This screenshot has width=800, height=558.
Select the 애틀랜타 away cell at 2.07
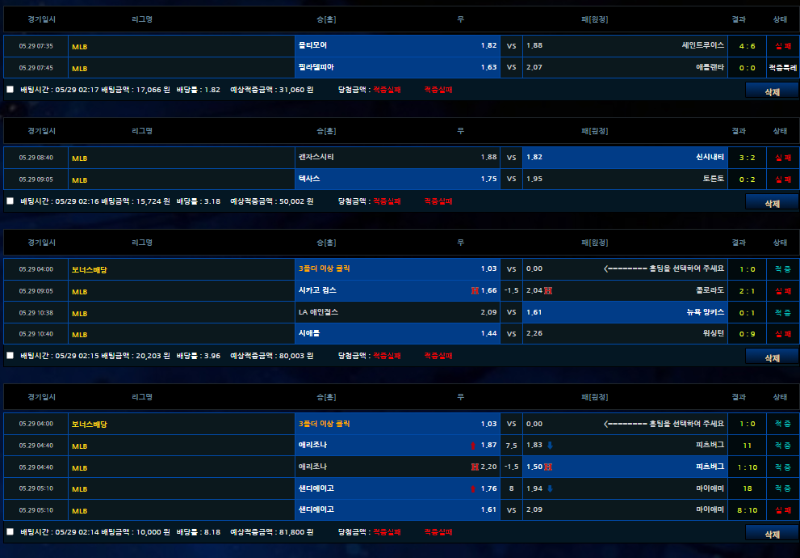point(624,67)
